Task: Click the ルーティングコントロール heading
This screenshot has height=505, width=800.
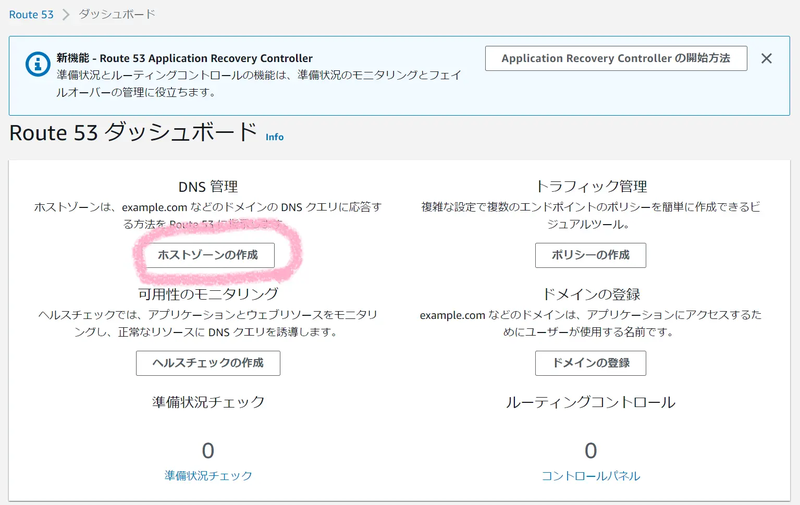Action: (x=591, y=402)
